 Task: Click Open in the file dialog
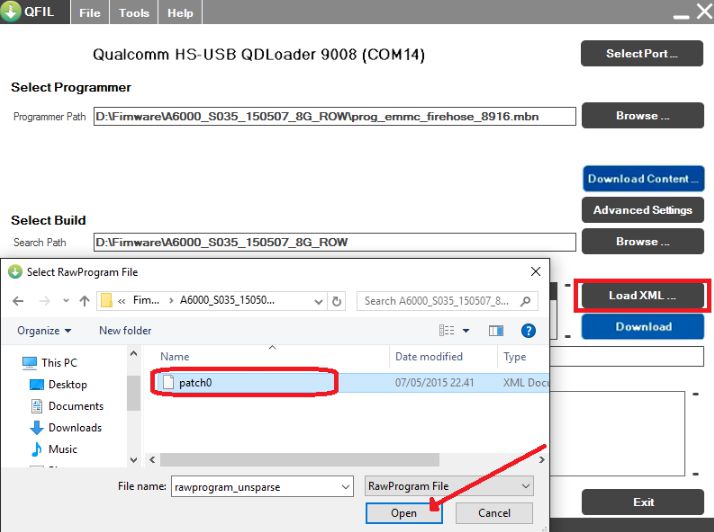coord(403,513)
